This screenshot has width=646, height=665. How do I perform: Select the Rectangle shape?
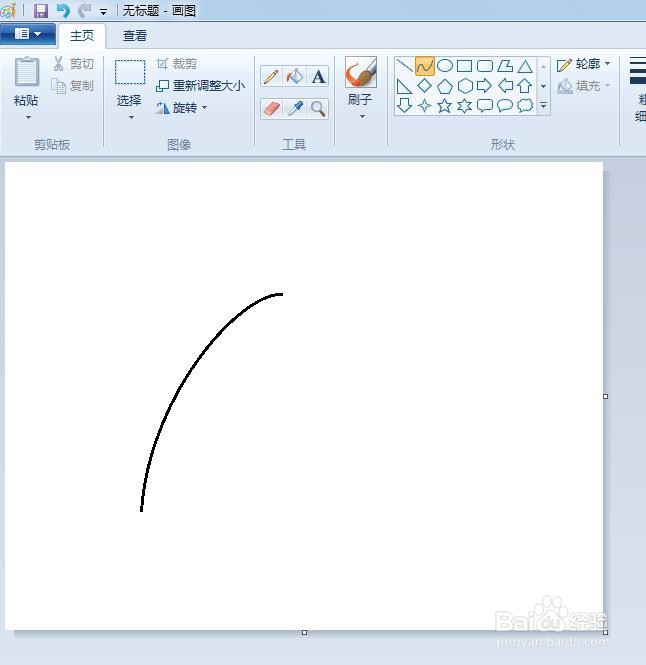click(x=465, y=66)
